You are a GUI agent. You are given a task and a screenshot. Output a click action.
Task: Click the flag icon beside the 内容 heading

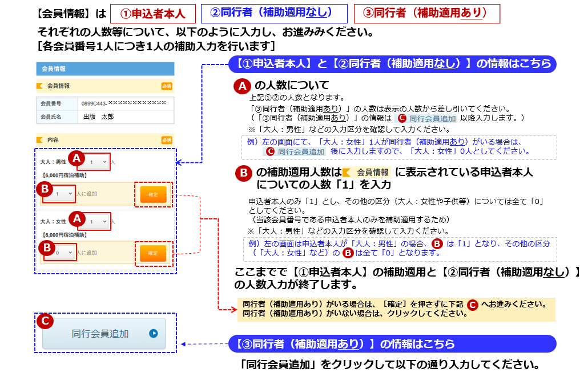pos(40,140)
